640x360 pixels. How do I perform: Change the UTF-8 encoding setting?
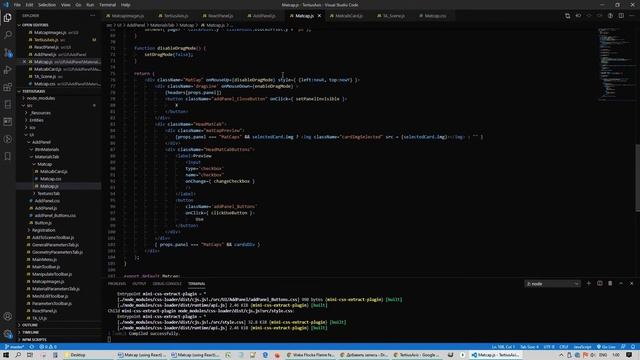coord(549,347)
